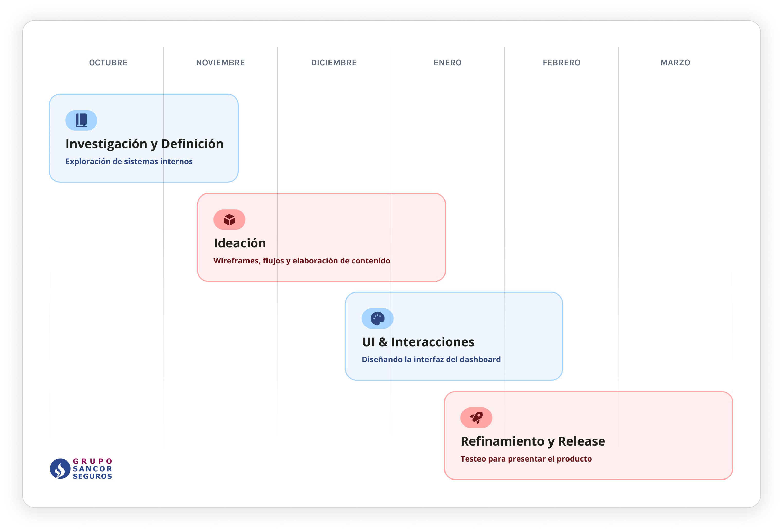Select the NOVIEMBRE month header
Screen dimensions: 783x532
pyautogui.click(x=220, y=63)
